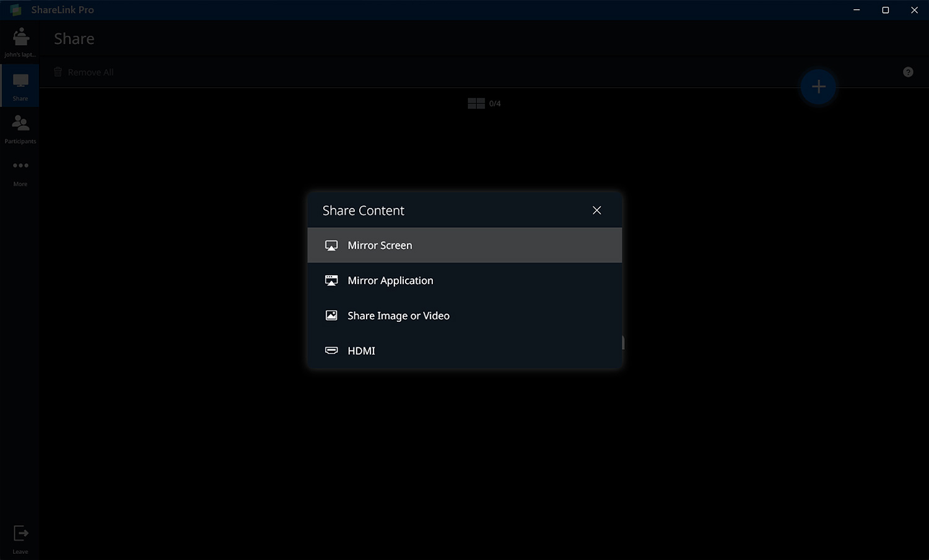Maximize the ShareLink Pro window
This screenshot has height=560, width=929.
click(886, 10)
